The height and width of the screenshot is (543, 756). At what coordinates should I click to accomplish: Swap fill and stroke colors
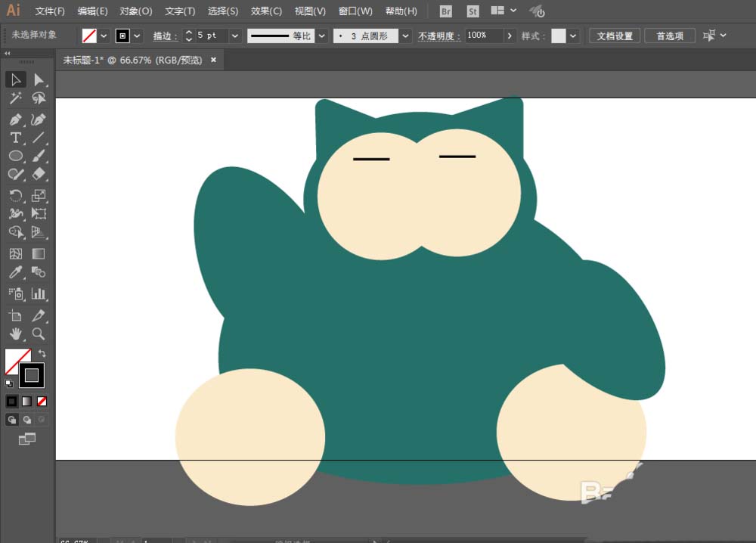pyautogui.click(x=42, y=353)
